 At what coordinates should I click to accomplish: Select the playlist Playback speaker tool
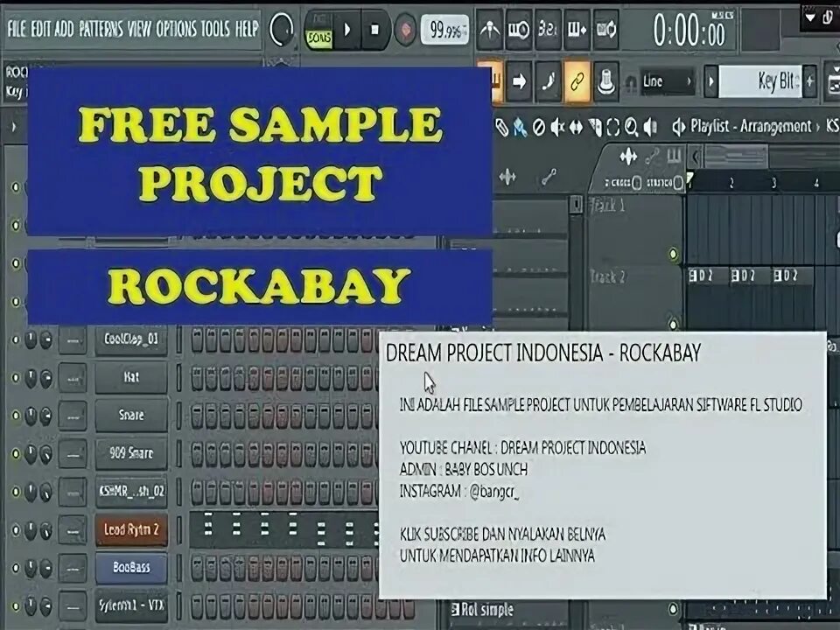coord(650,127)
